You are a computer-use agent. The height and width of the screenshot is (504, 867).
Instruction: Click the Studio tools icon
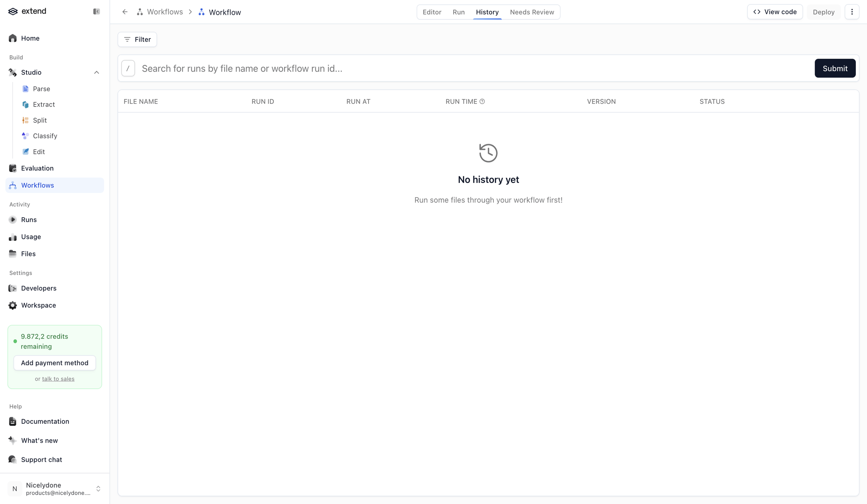(13, 72)
